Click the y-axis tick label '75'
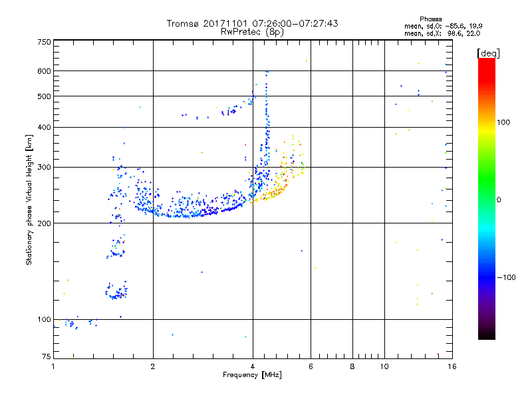532x399 pixels. [47, 356]
